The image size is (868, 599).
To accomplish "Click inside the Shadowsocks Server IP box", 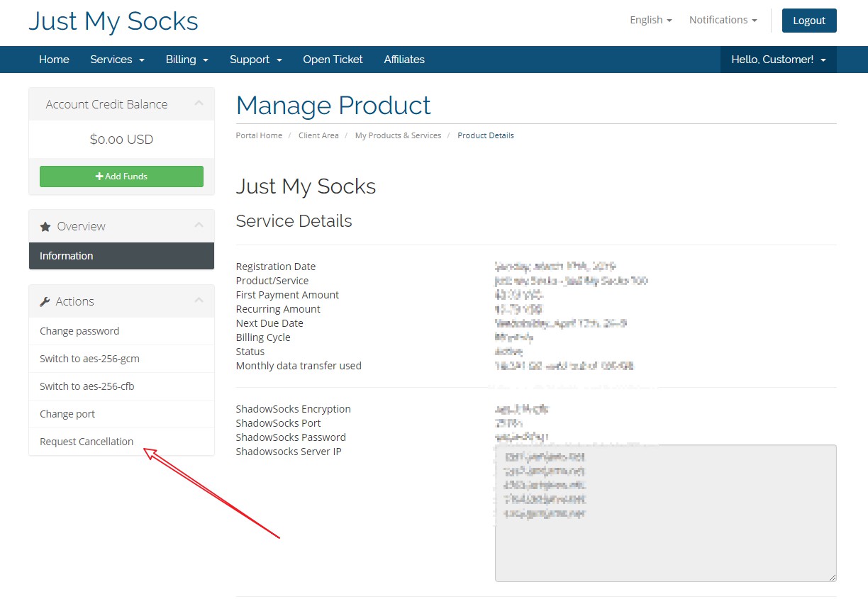I will (665, 546).
